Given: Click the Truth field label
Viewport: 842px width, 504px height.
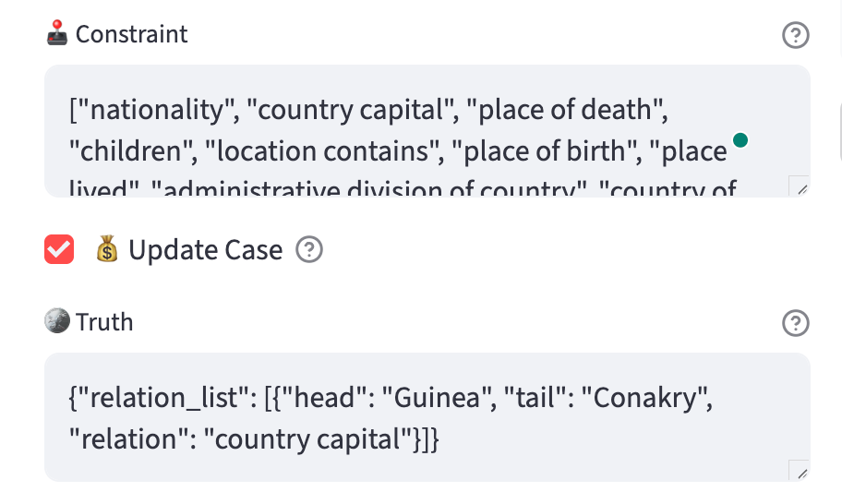Looking at the screenshot, I should (x=104, y=322).
